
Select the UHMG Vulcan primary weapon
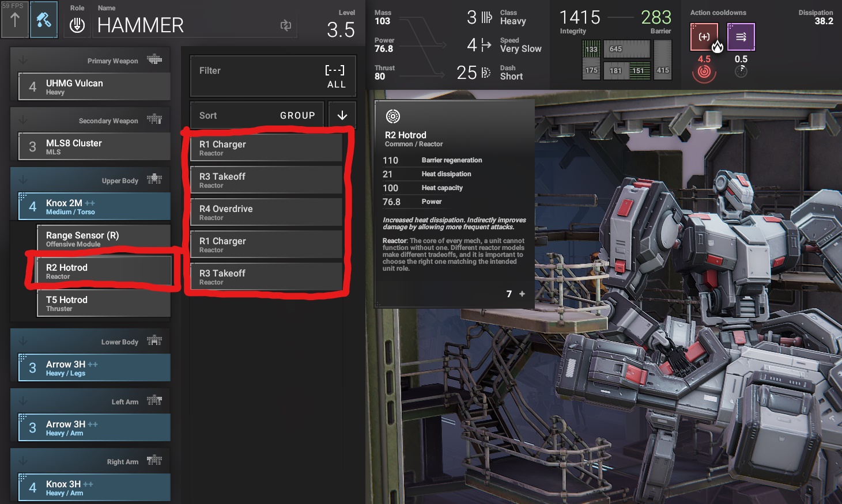pyautogui.click(x=95, y=86)
